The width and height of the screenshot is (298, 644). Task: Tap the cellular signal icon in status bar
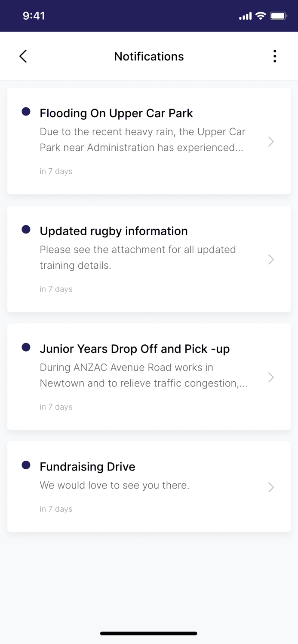point(244,15)
